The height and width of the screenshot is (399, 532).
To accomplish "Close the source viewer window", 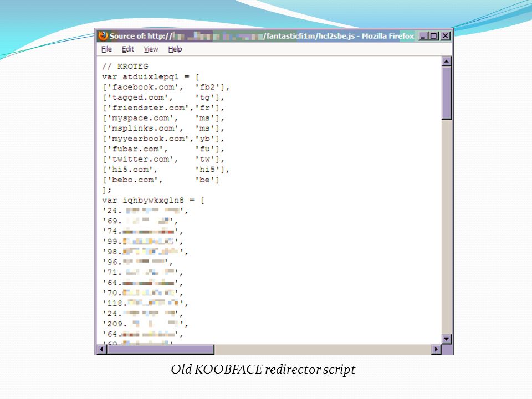I will (x=446, y=36).
